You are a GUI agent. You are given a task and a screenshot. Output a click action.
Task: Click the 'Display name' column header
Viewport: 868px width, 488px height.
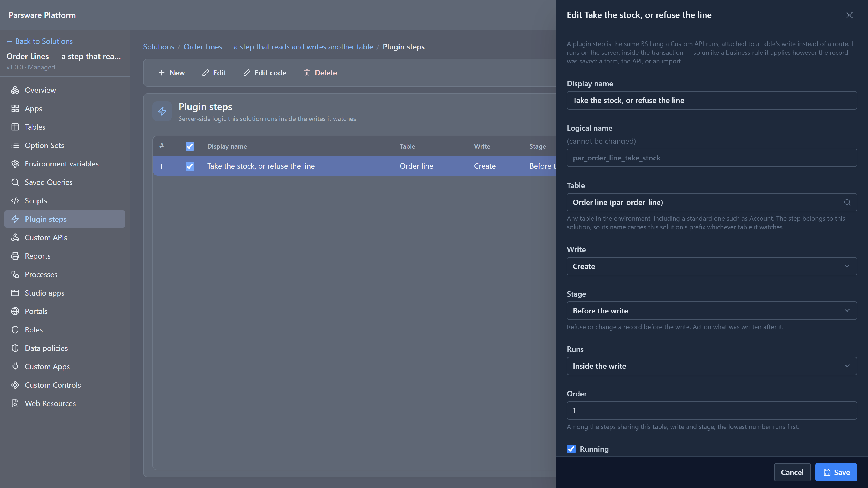point(227,146)
